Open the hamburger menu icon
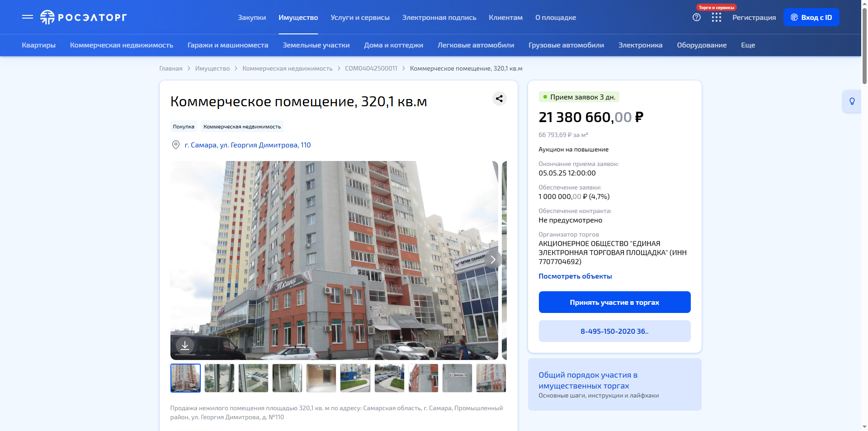This screenshot has width=868, height=431. pyautogui.click(x=28, y=17)
